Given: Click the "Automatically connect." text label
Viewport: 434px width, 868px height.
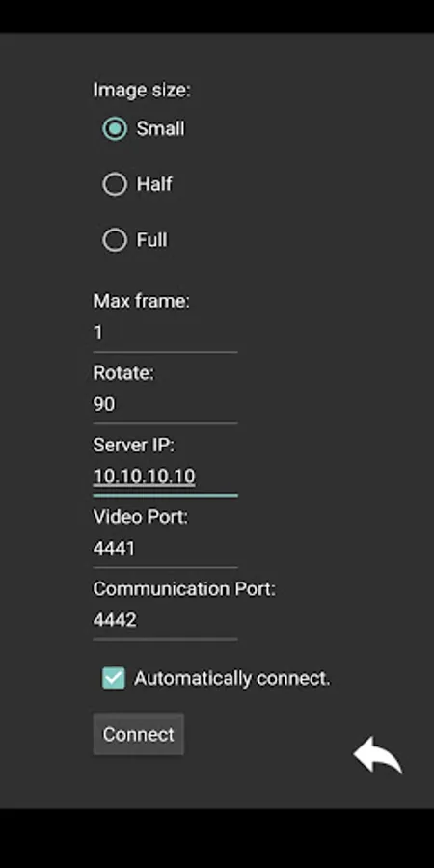Looking at the screenshot, I should point(231,678).
